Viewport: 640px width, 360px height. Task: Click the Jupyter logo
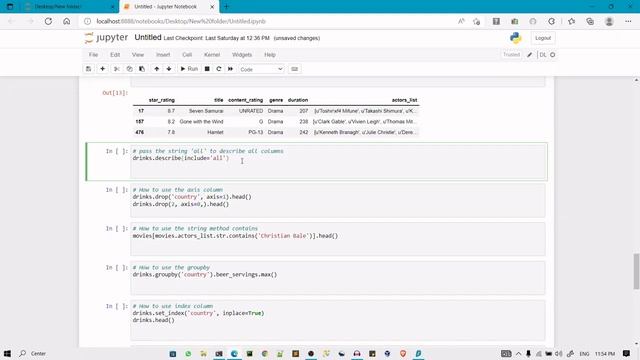pos(107,38)
